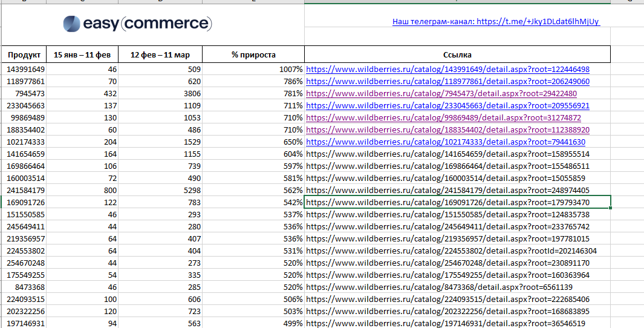Viewport: 644px width, 328px height.
Task: Select the cell containing value 5298
Action: [x=160, y=191]
